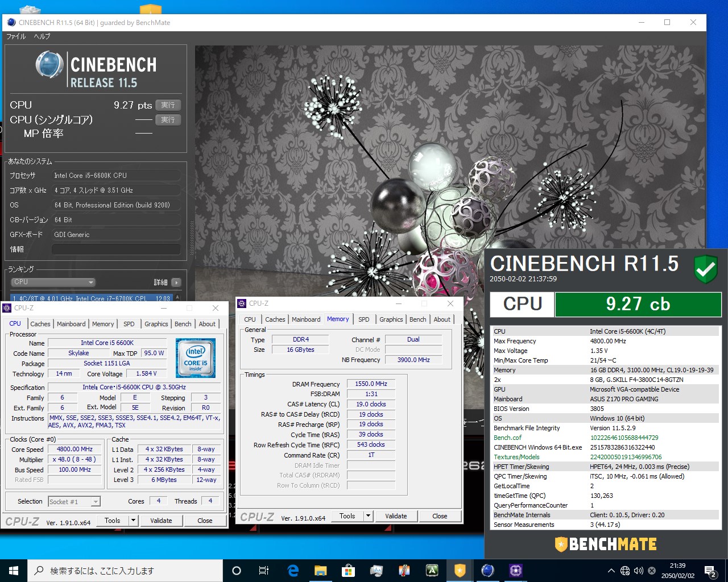Open the notification center icon

pos(710,571)
